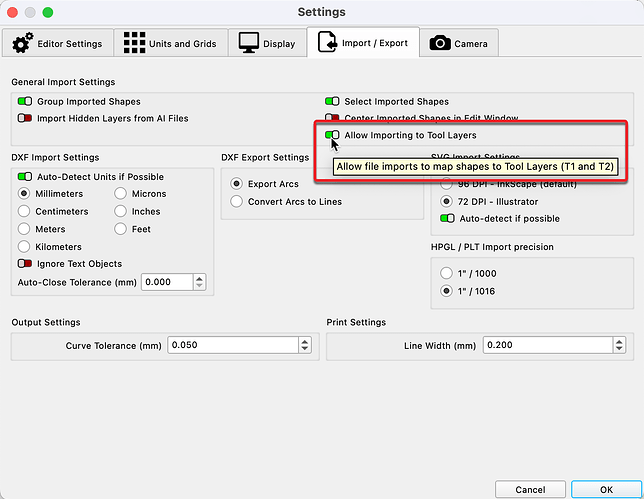The width and height of the screenshot is (644, 499).
Task: Close the Settings window
Action: (12, 12)
